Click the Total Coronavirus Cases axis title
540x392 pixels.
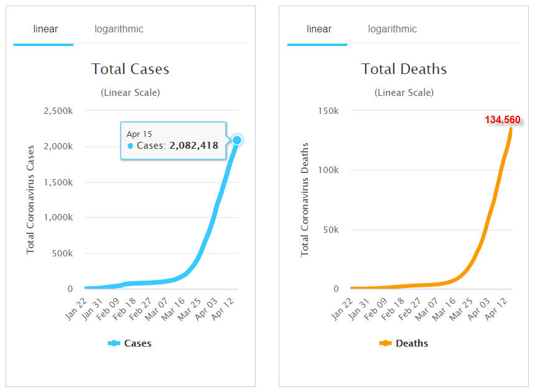pos(30,200)
